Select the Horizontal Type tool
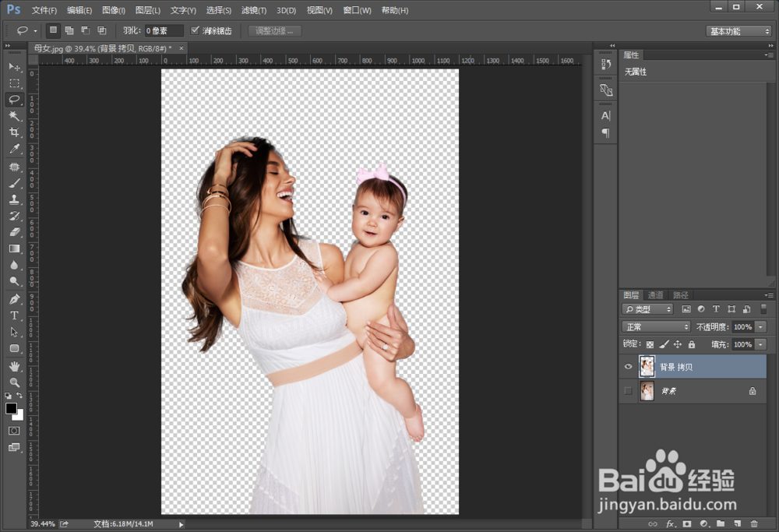The width and height of the screenshot is (779, 532). (14, 315)
